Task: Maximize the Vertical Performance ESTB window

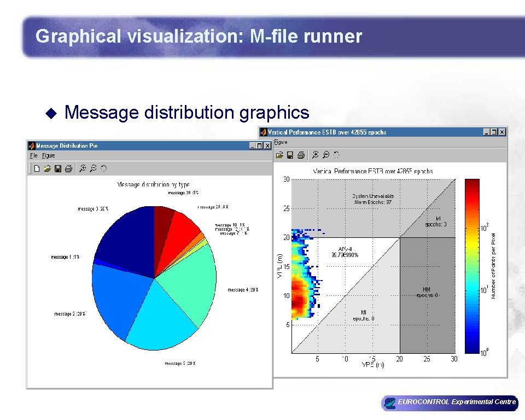Action: (494, 132)
